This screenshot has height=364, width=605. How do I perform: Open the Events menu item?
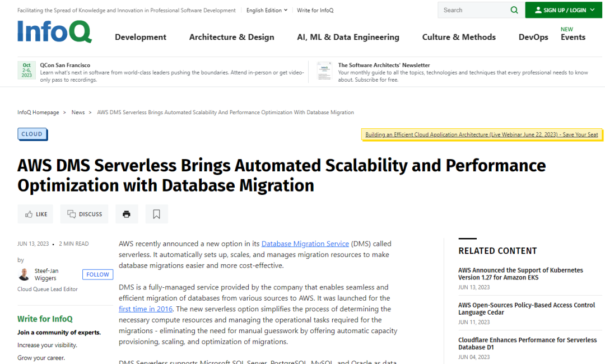tap(573, 37)
